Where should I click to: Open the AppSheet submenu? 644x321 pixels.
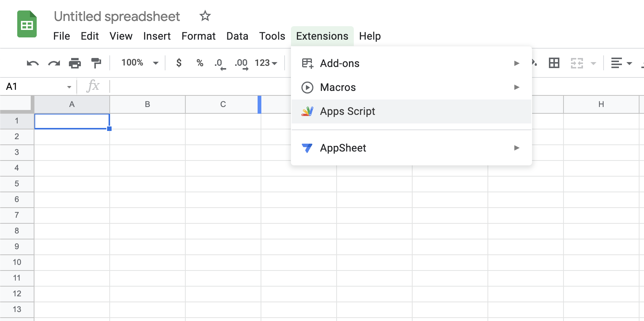pyautogui.click(x=411, y=148)
